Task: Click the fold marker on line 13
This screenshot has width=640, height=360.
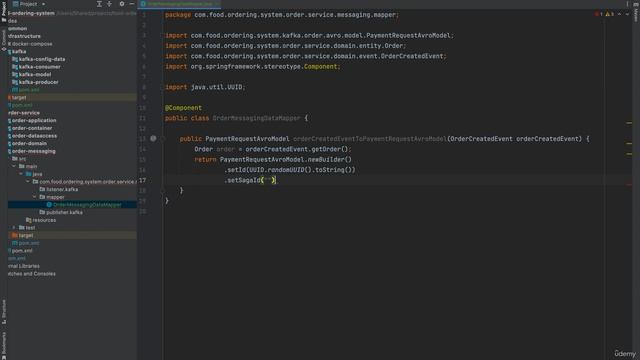Action: pyautogui.click(x=162, y=139)
